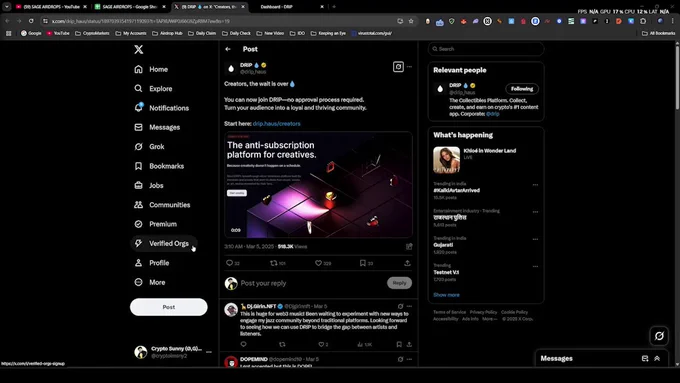Image resolution: width=680 pixels, height=383 pixels.
Task: Switch to SAGE AIRDROPS YouTube tab
Action: [x=51, y=7]
